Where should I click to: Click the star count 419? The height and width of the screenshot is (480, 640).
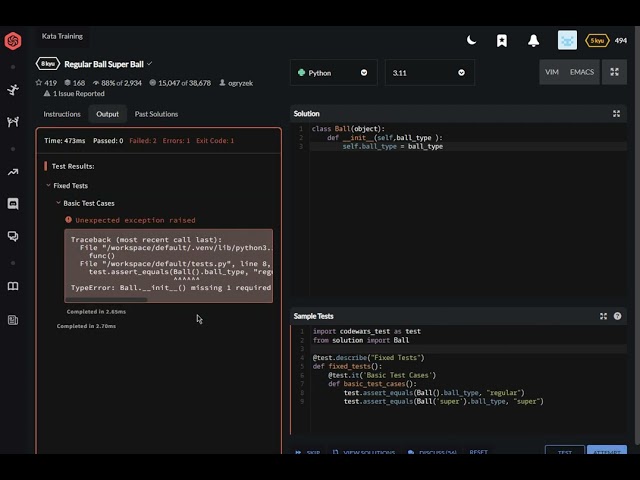(x=46, y=83)
